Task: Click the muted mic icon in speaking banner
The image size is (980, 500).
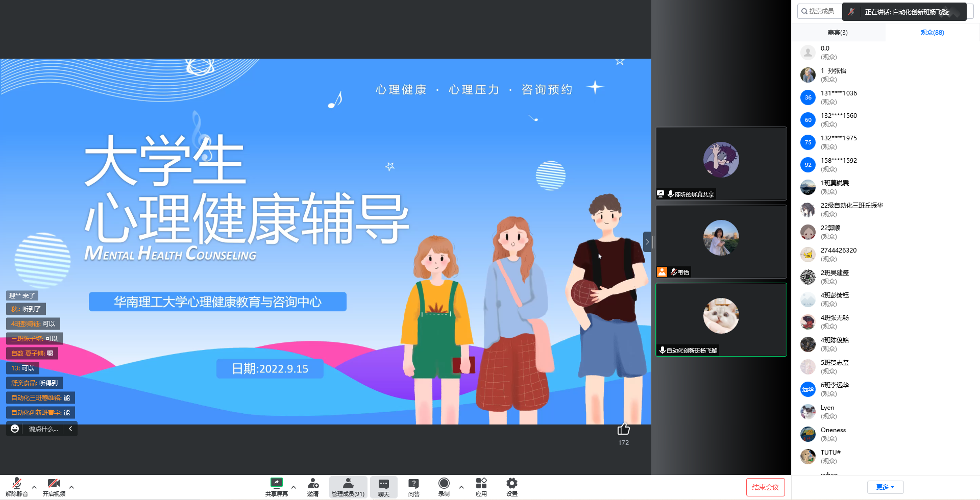Action: 851,12
